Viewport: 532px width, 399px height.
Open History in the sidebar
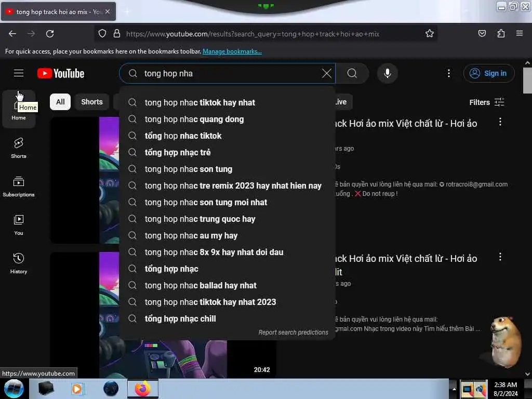(x=19, y=263)
